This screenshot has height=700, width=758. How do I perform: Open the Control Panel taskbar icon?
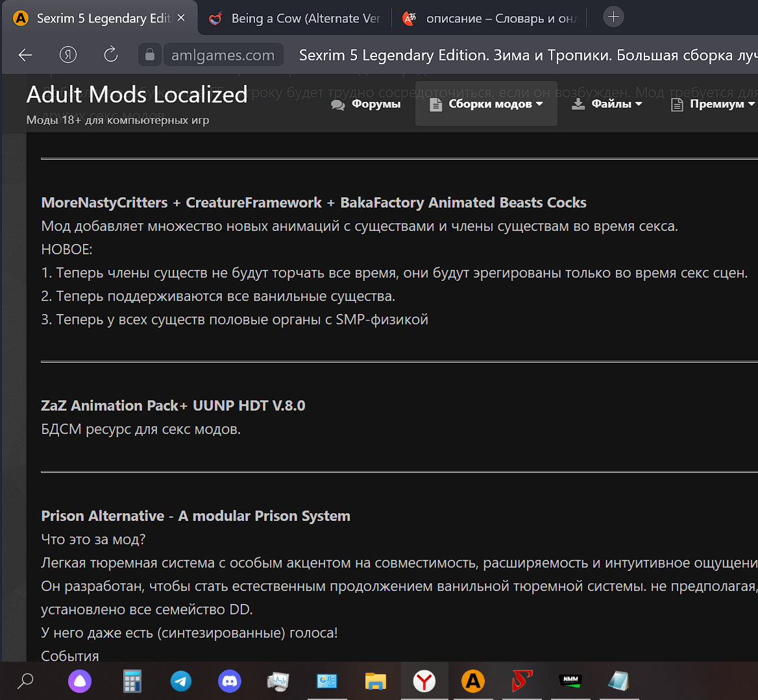click(x=327, y=681)
